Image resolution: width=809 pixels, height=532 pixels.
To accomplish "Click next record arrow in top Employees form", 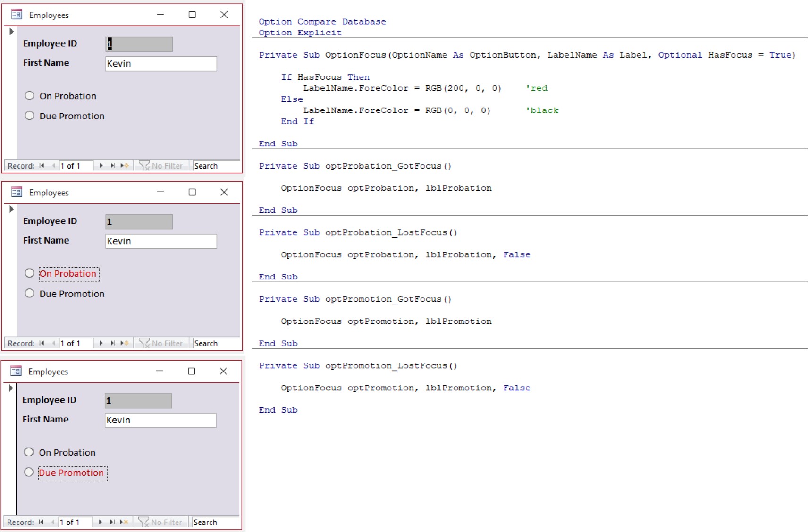I will 101,166.
